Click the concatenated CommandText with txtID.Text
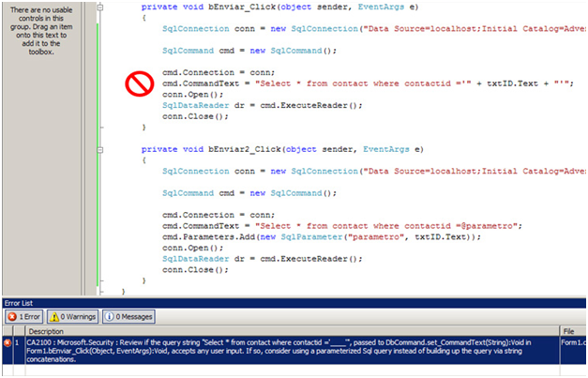This screenshot has width=588, height=378. (368, 83)
